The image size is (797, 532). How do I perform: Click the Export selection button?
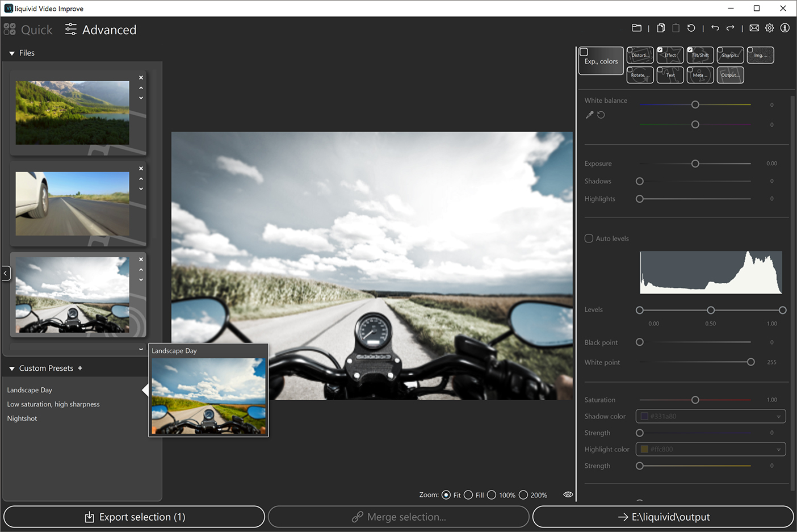click(133, 517)
